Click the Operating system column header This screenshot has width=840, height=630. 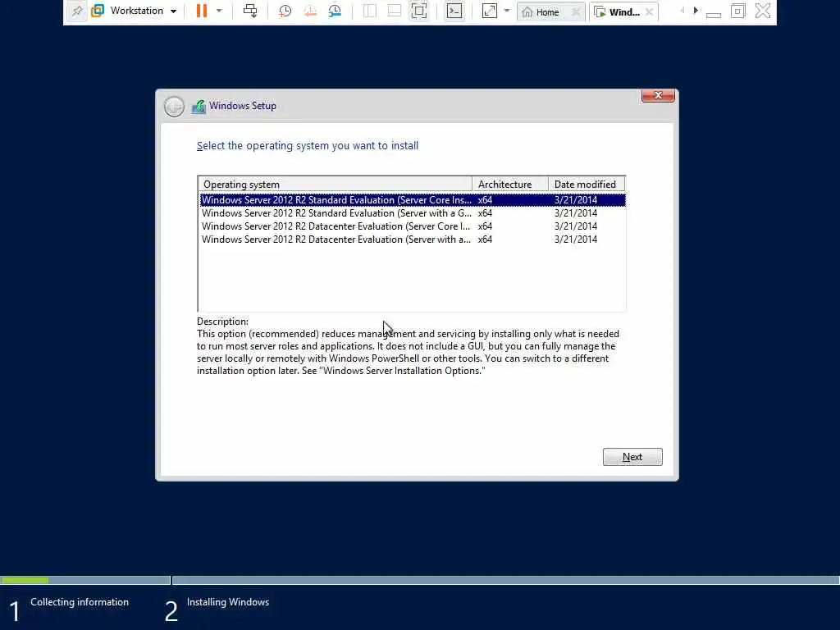(336, 185)
